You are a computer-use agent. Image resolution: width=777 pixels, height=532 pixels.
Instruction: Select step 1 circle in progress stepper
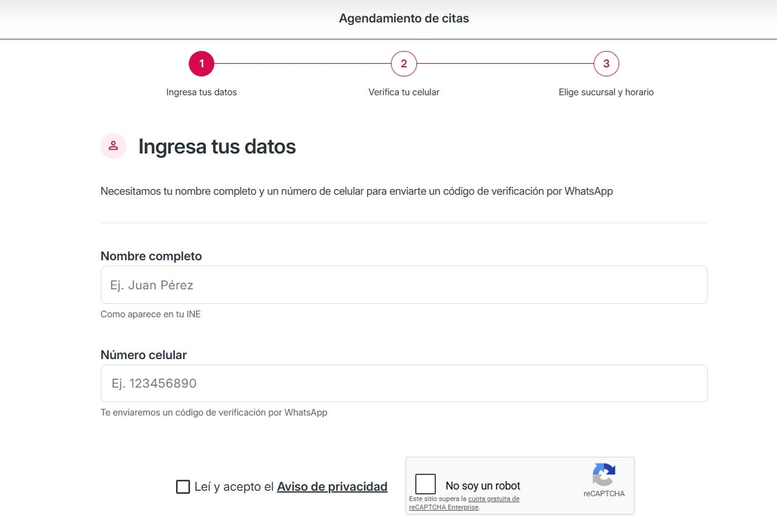click(x=202, y=63)
